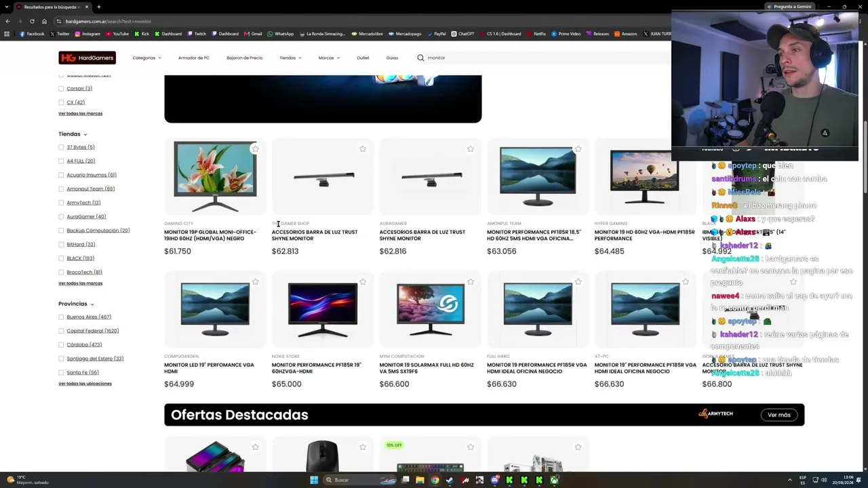Screen dimensions: 868x488
Task: Open the Netflix bookmark
Action: [536, 34]
